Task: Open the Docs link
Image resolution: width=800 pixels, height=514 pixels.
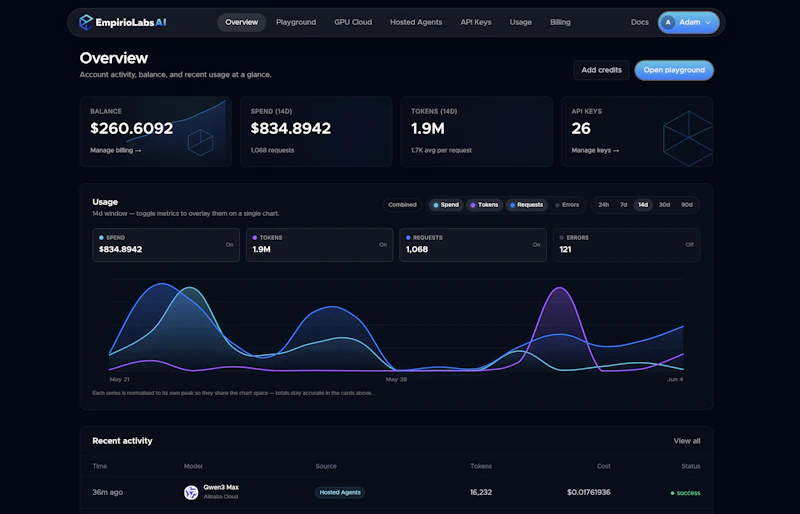Action: coord(639,22)
